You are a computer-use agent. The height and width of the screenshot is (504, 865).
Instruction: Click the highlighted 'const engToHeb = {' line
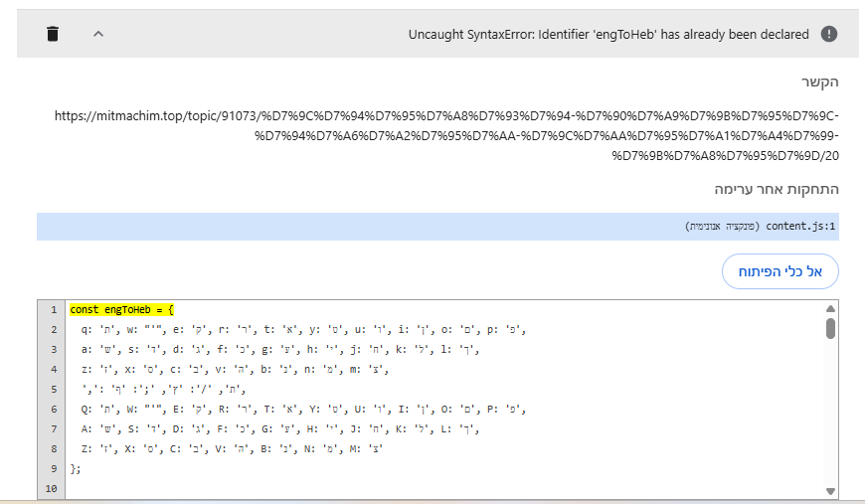pos(121,309)
